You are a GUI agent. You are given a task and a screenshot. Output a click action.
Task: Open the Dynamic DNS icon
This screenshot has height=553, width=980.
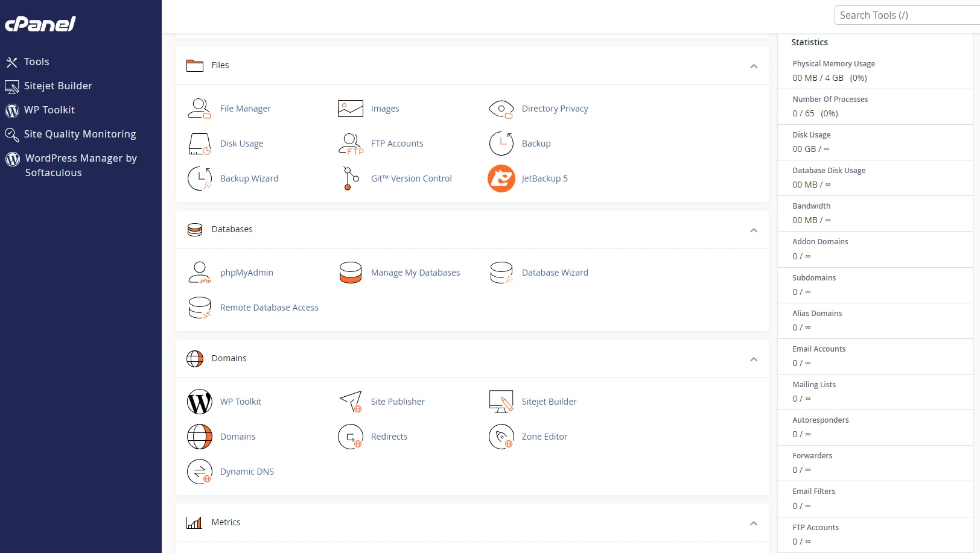point(199,472)
